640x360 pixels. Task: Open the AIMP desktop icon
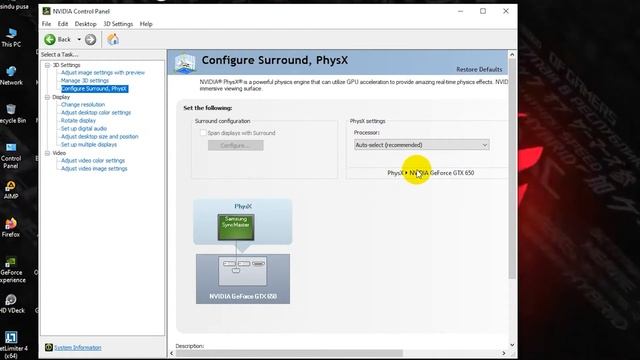click(11, 190)
